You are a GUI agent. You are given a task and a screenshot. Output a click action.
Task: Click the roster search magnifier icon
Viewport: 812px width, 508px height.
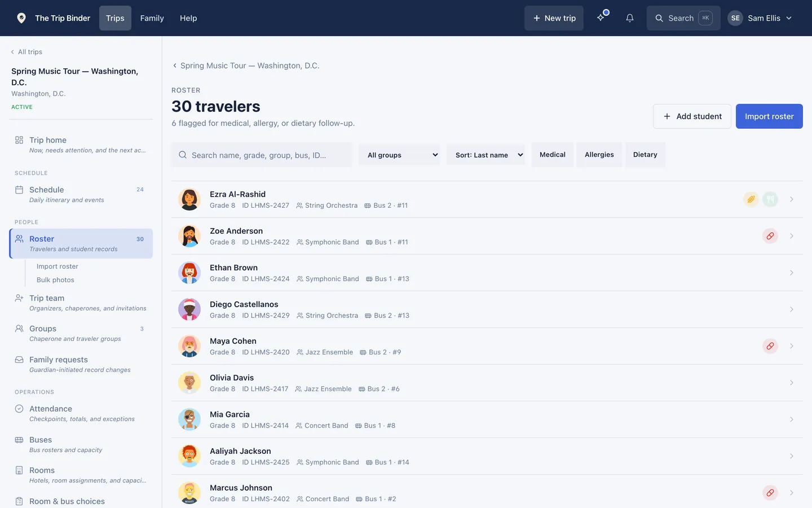point(183,155)
